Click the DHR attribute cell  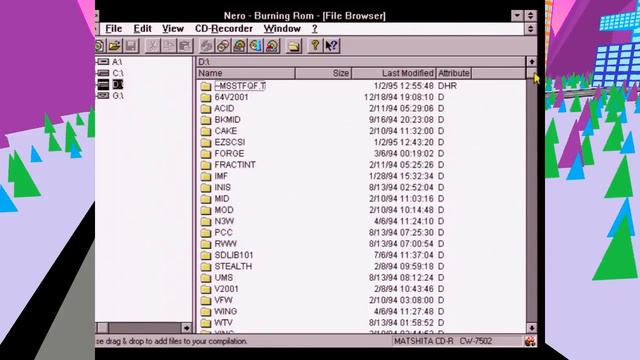[447, 86]
